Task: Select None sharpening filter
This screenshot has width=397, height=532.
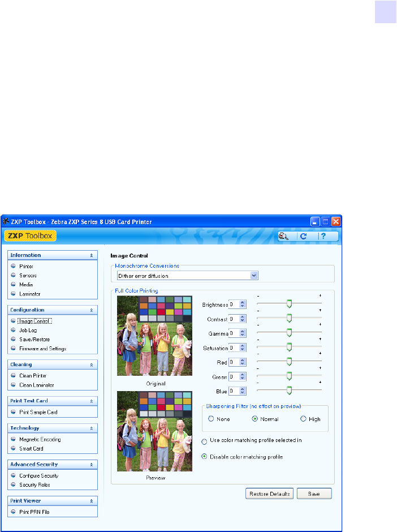Action: pos(211,419)
